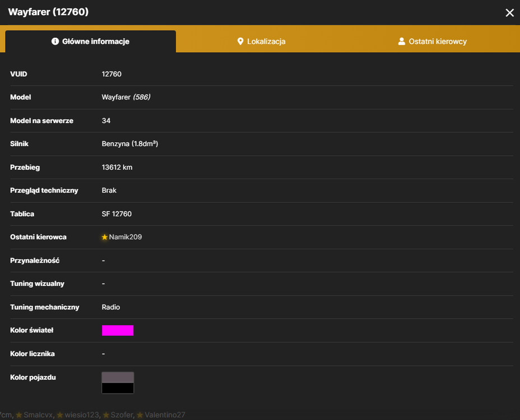Close the Wayfarer details dialog
This screenshot has height=420, width=520.
coord(510,12)
